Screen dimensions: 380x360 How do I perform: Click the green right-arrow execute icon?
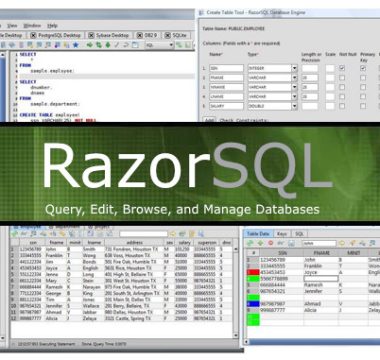[90, 45]
